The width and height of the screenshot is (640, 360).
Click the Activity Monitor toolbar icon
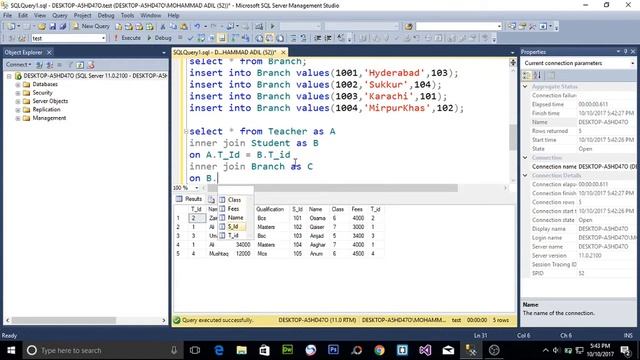(x=259, y=27)
